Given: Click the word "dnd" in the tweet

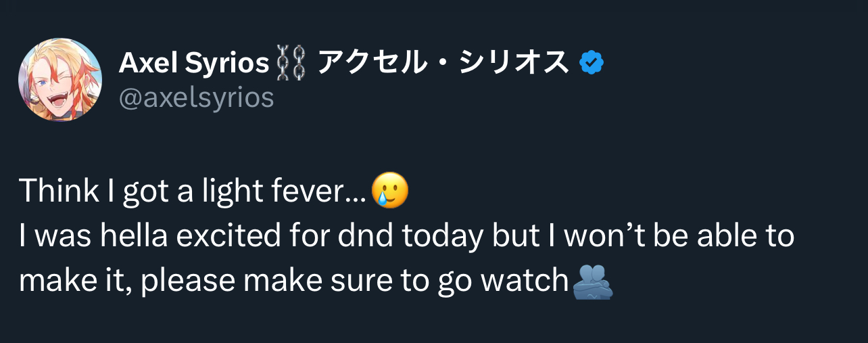Looking at the screenshot, I should [x=371, y=237].
